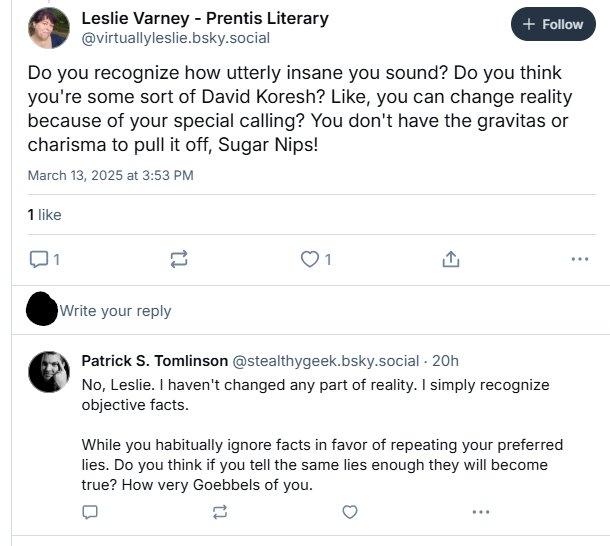
Task: Repost Leslie Varney's post
Action: [x=179, y=259]
